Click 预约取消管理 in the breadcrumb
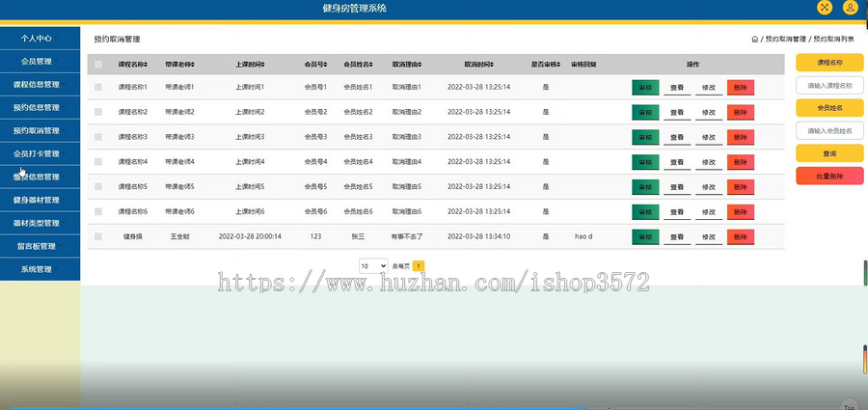The image size is (868, 410). (785, 40)
